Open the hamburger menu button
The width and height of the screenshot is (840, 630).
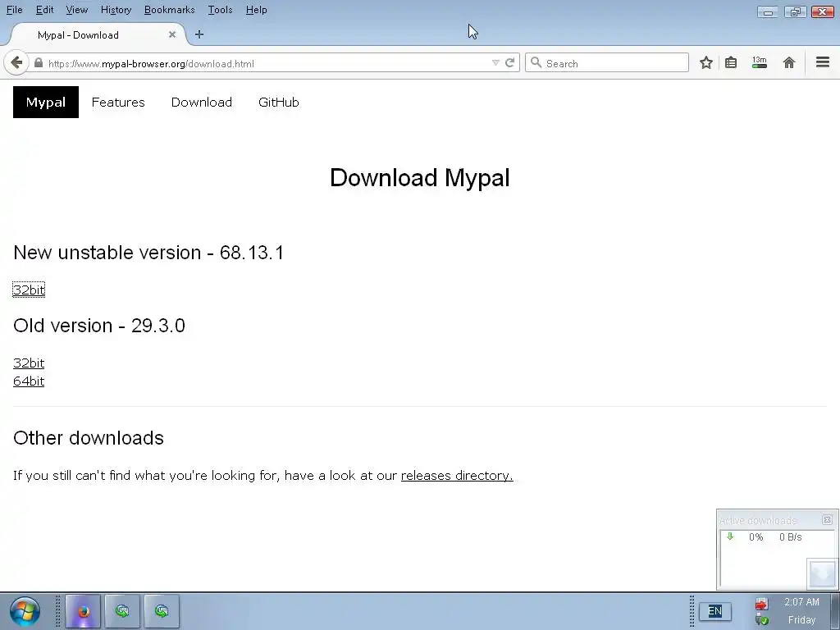click(823, 62)
